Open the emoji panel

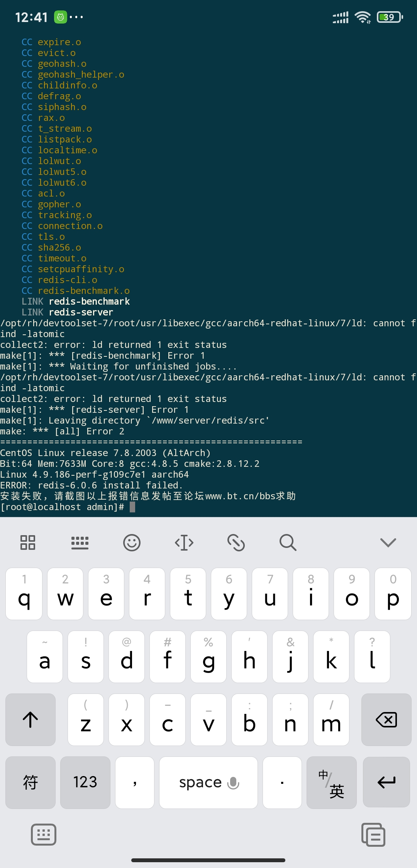click(132, 542)
